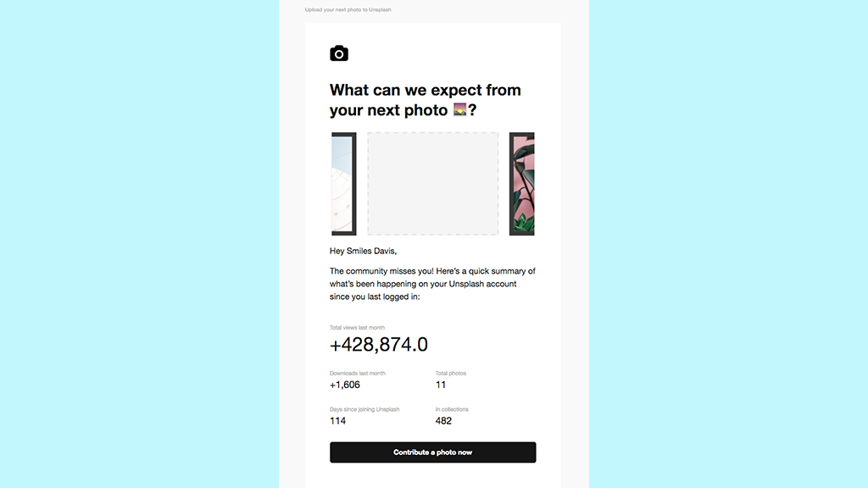Viewport: 868px width, 488px height.
Task: Select the 'Downloads last month' label
Action: click(x=357, y=373)
